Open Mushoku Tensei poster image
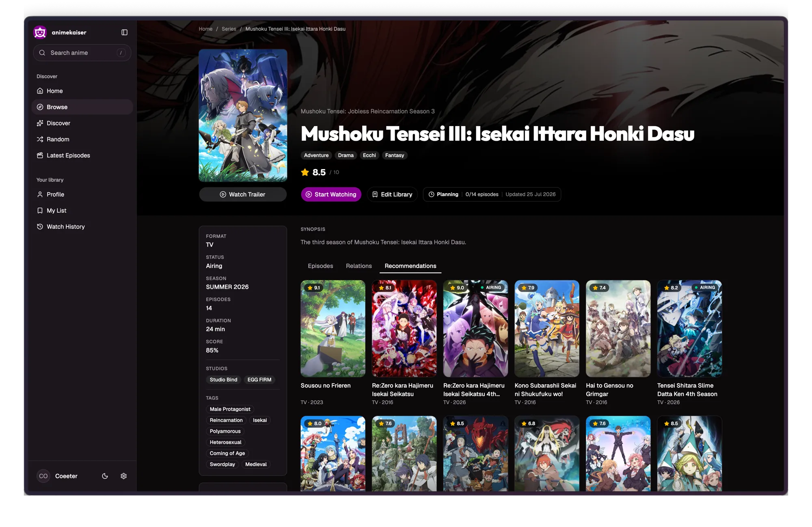 tap(243, 116)
